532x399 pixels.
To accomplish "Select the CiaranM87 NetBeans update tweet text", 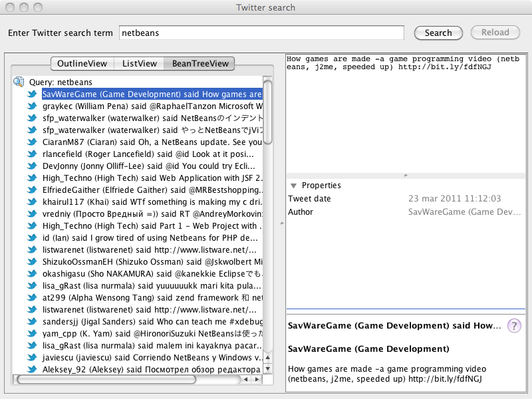I will (152, 142).
